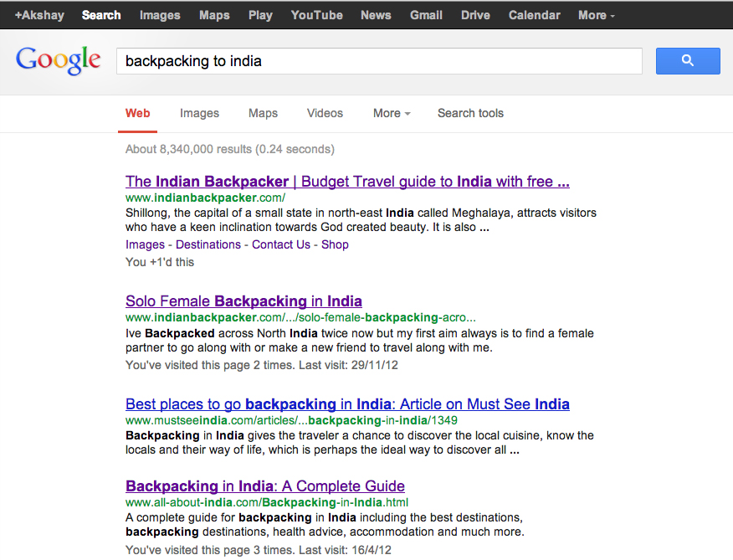The height and width of the screenshot is (560, 733).
Task: Open Drive from the top bar
Action: click(x=475, y=15)
